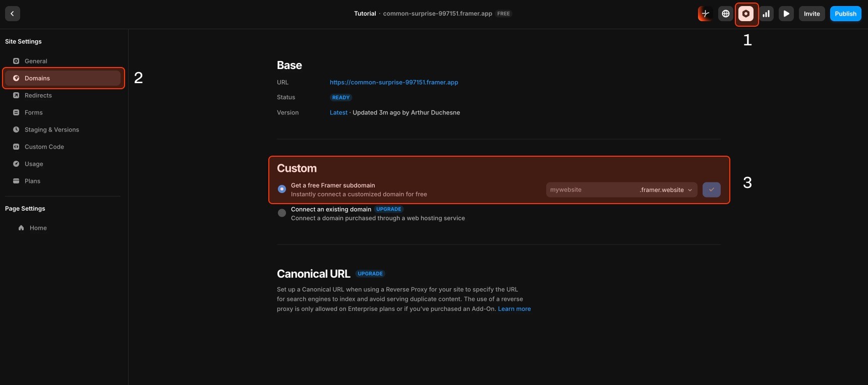Select Domains in the sidebar
Viewport: 868px width, 385px height.
[x=63, y=78]
